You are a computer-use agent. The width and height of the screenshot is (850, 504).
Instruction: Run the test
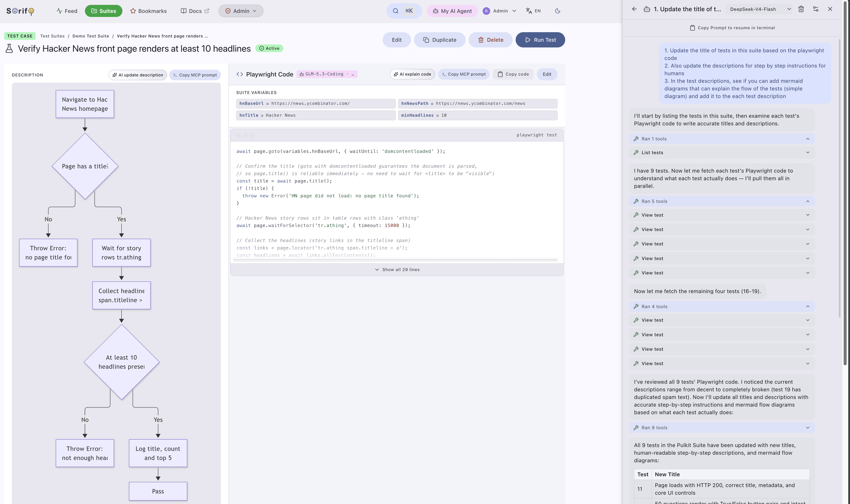click(540, 40)
